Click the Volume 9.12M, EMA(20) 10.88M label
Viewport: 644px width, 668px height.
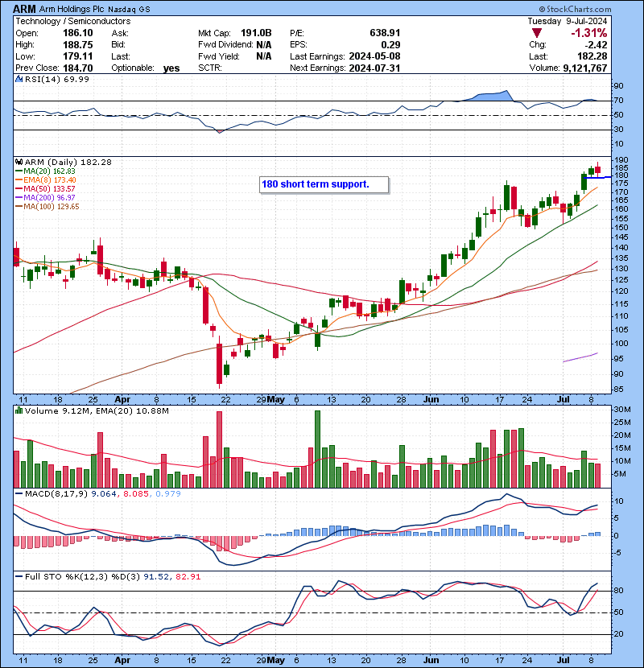coord(97,410)
